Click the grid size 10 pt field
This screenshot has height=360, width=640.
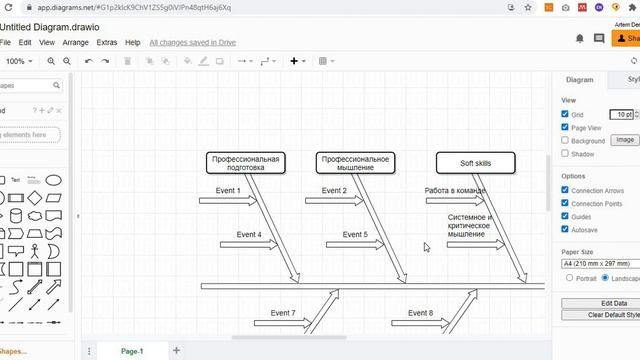(621, 115)
